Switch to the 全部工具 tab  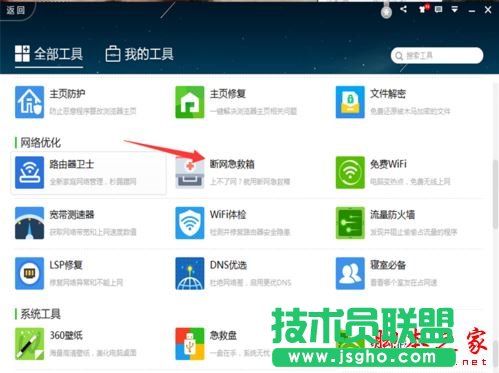click(49, 54)
